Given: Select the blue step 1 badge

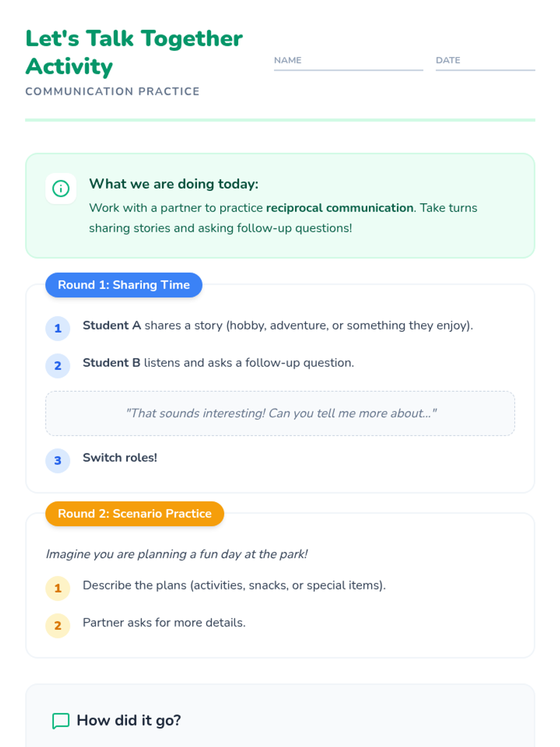Looking at the screenshot, I should click(x=58, y=328).
